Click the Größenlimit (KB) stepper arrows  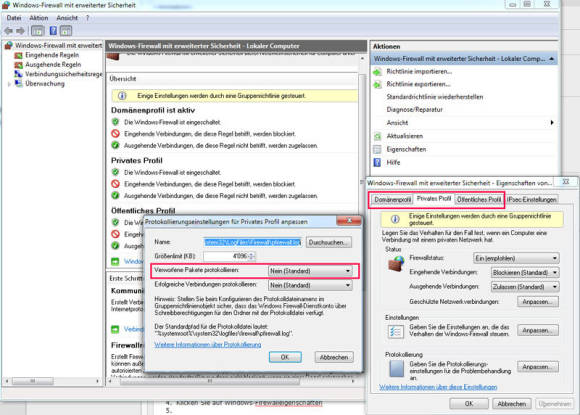tap(252, 256)
